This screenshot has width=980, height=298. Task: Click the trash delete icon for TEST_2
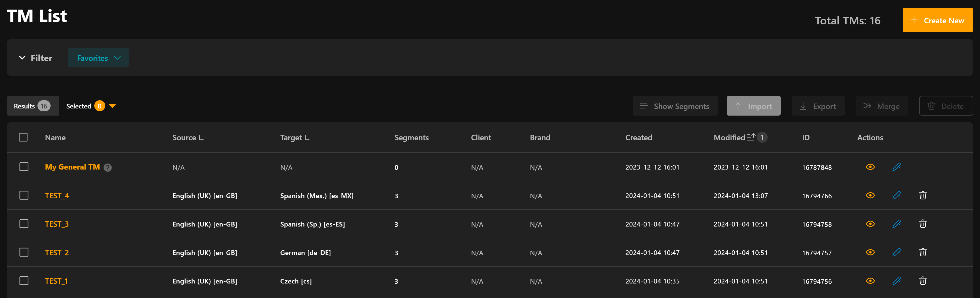923,252
